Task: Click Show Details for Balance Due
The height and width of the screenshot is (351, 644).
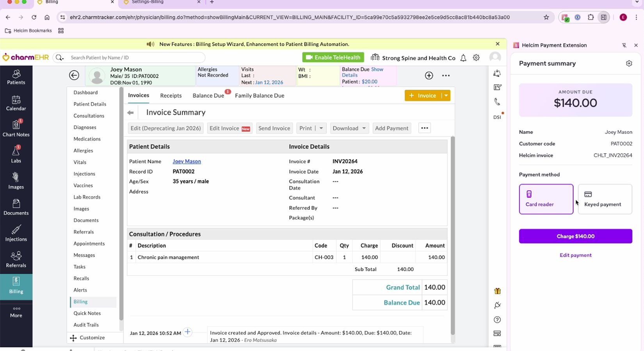Action: pos(377,69)
